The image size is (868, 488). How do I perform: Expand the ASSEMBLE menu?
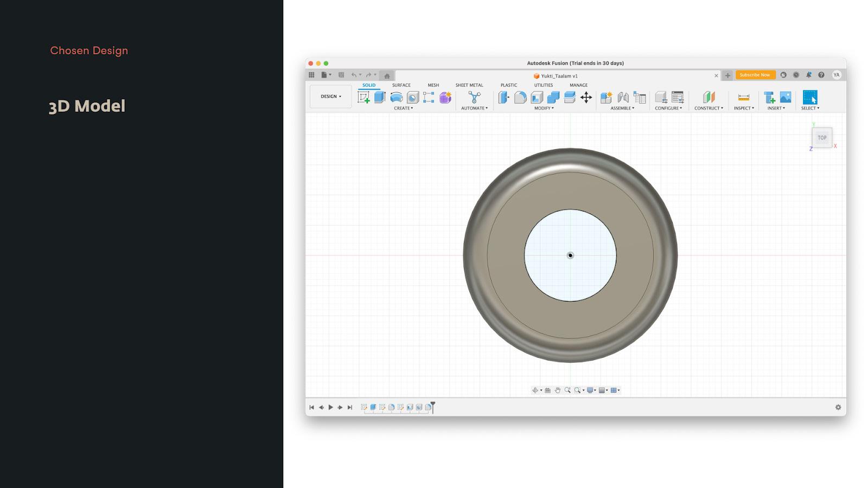pos(622,108)
